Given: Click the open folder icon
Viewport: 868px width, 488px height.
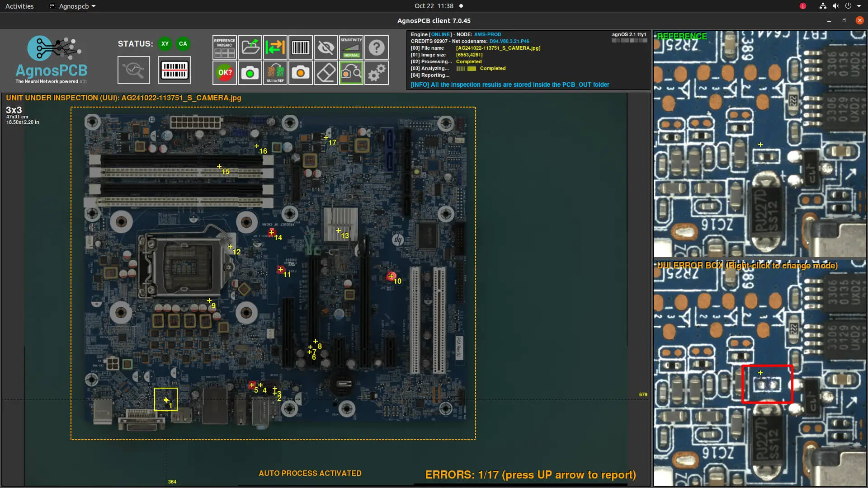Looking at the screenshot, I should point(250,47).
